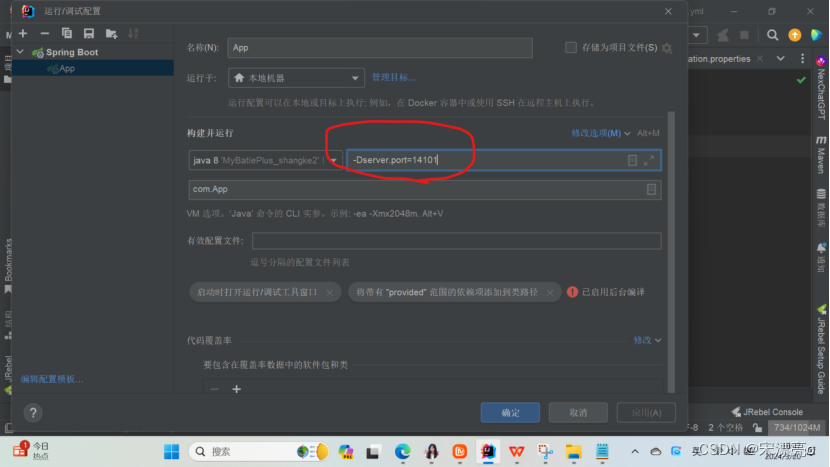Create new configuration folder
The height and width of the screenshot is (467, 830).
click(111, 34)
